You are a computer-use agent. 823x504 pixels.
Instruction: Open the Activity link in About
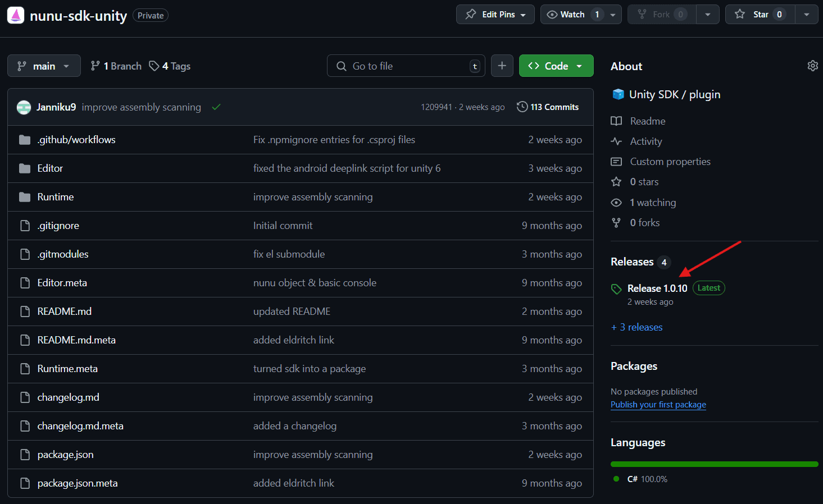pos(646,141)
